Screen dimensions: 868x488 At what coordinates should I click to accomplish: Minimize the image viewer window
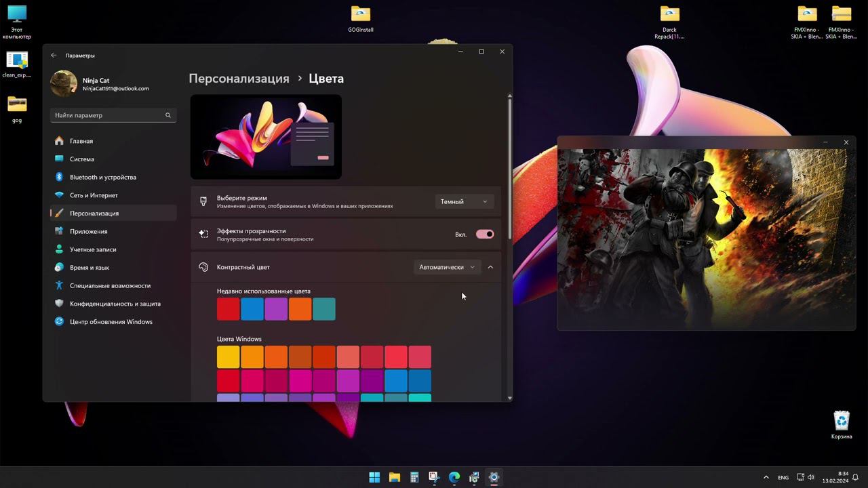pyautogui.click(x=825, y=142)
